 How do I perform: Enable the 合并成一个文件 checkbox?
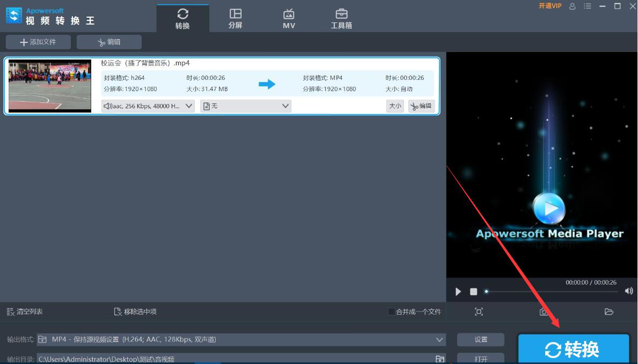[391, 312]
